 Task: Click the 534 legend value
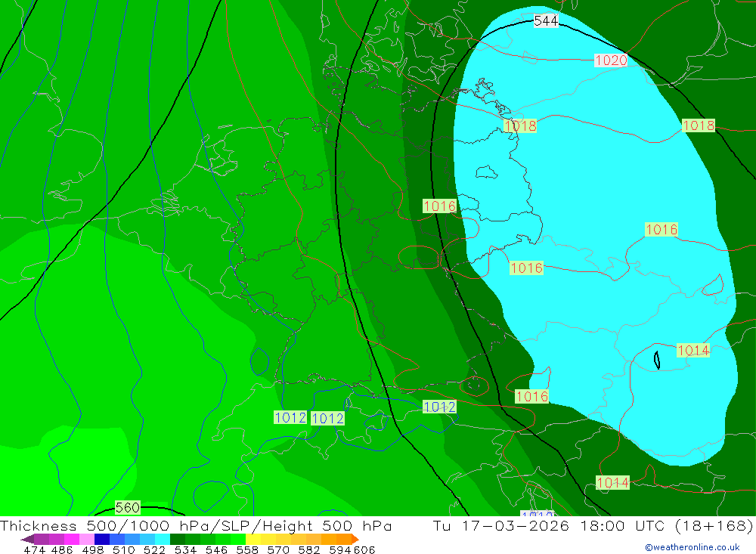pyautogui.click(x=185, y=549)
